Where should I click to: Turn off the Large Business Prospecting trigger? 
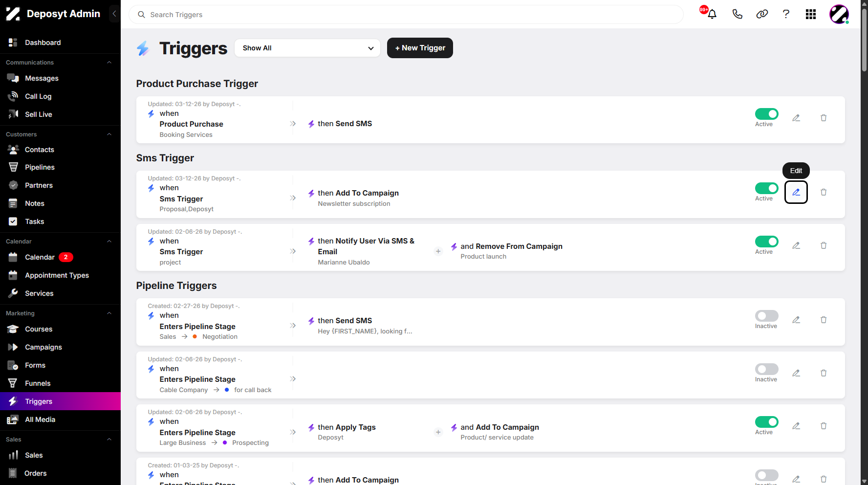tap(767, 422)
